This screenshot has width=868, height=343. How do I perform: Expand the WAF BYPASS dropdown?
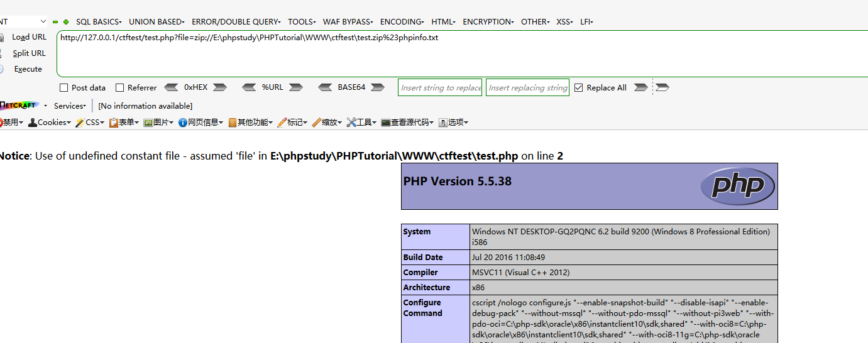click(348, 22)
